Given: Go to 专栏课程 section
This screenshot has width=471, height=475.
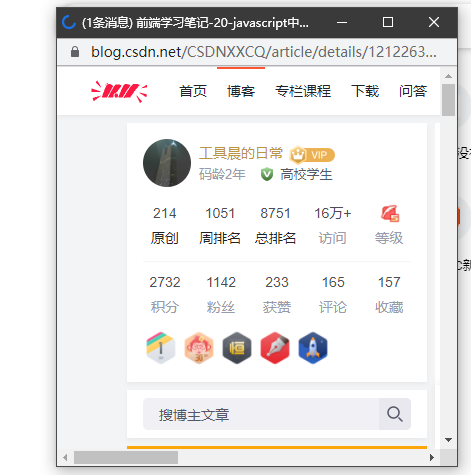Looking at the screenshot, I should (x=303, y=91).
